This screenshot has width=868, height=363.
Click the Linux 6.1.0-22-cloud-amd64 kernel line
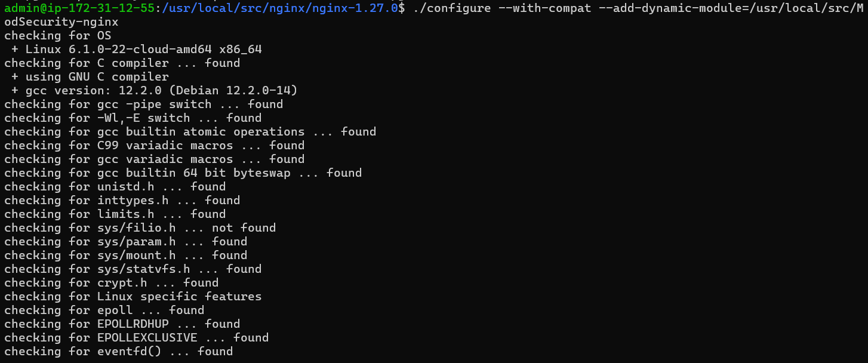tap(136, 50)
